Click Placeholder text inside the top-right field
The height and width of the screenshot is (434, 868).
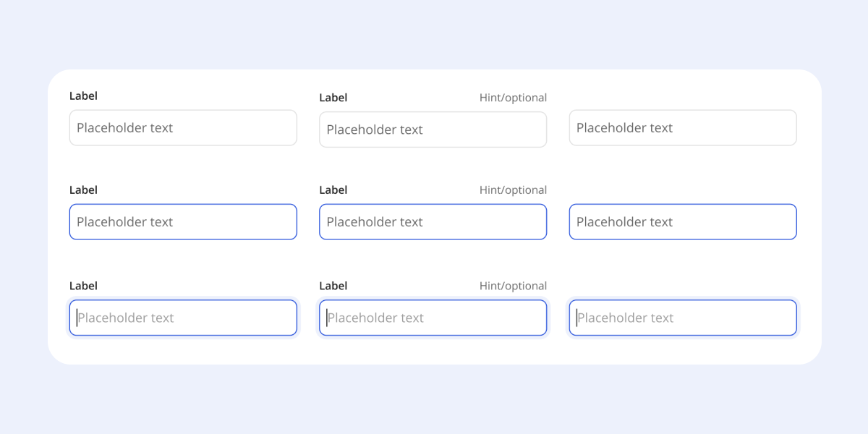624,127
